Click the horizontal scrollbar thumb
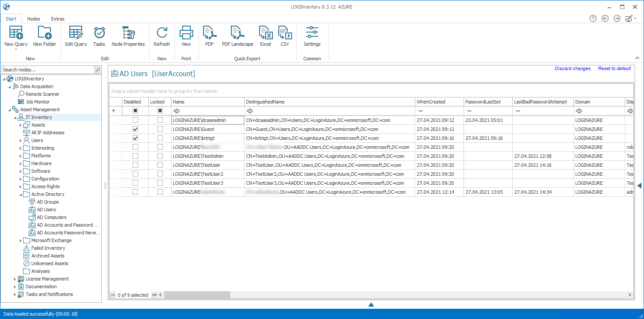 pos(197,295)
